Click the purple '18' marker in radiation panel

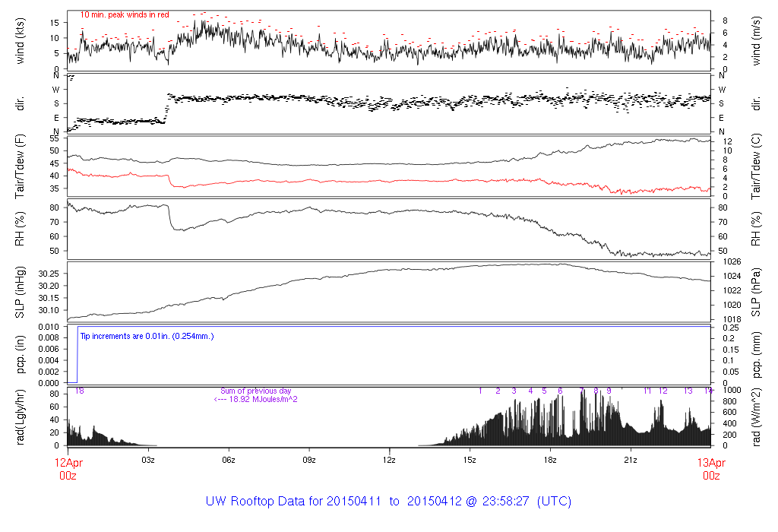(x=79, y=391)
